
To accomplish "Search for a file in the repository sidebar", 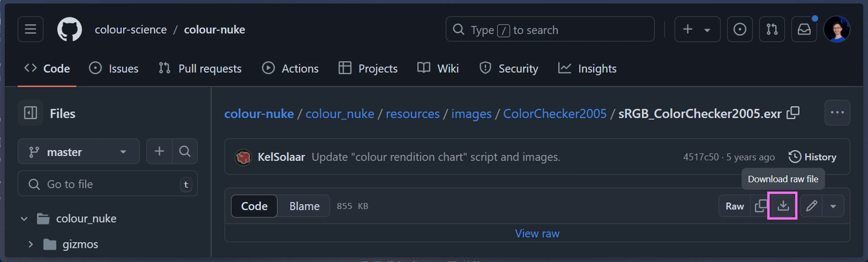I will tap(185, 151).
